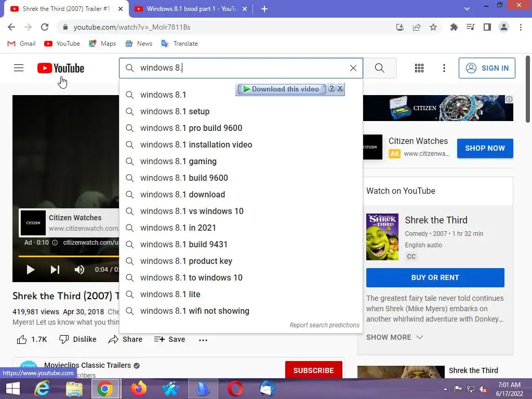Bookmark this page with the star

pos(433,27)
